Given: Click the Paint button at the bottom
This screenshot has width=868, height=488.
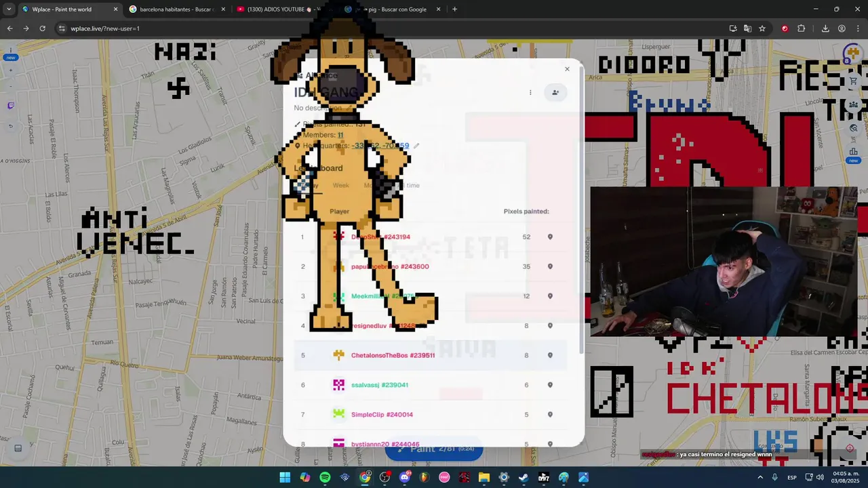Looking at the screenshot, I should (x=434, y=449).
